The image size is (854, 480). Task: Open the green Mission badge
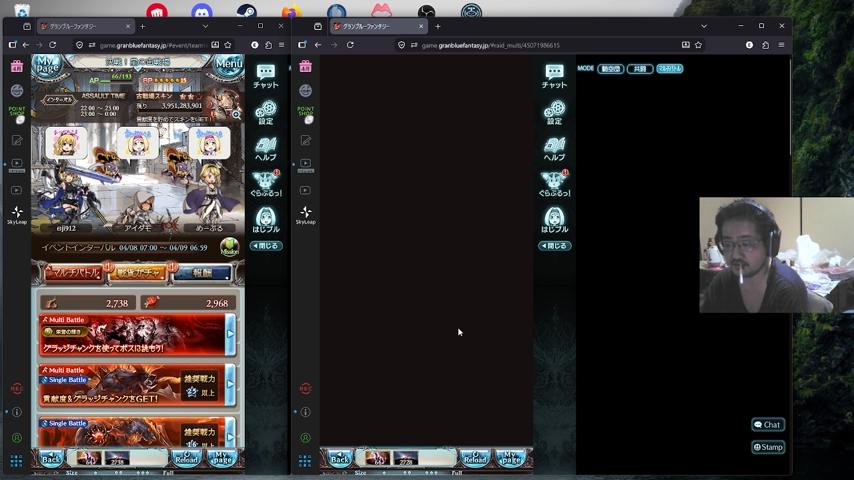[x=229, y=247]
